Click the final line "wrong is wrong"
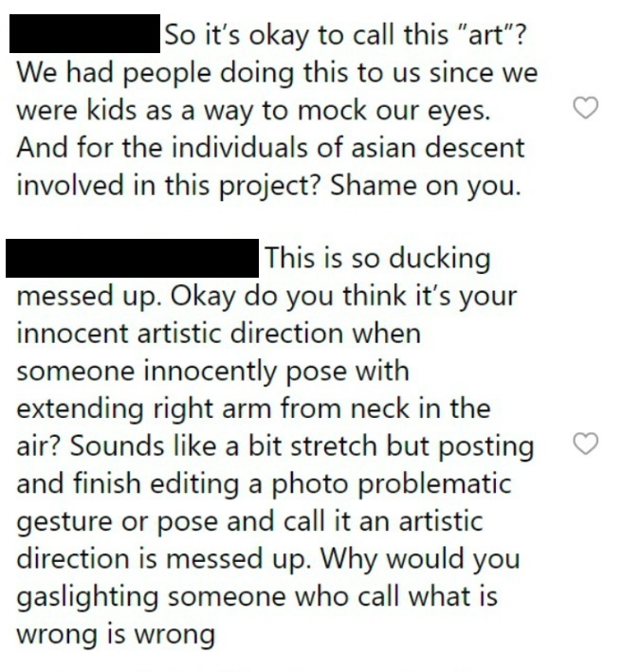The image size is (623, 672). pos(116,634)
